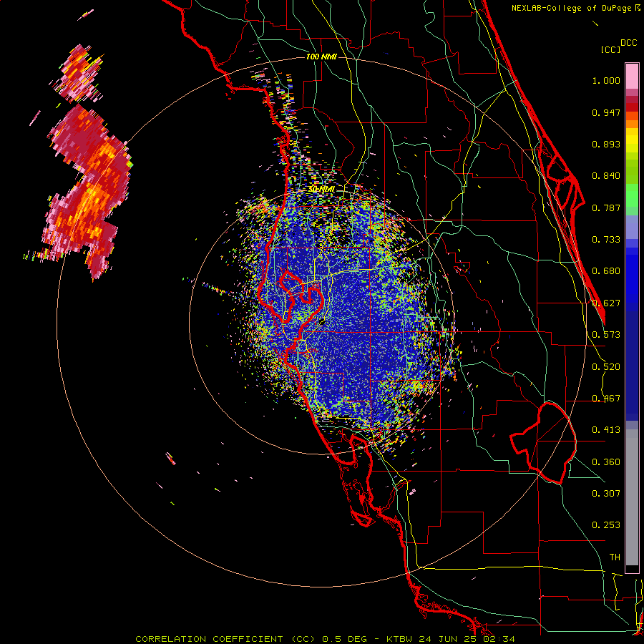The width and height of the screenshot is (644, 644).
Task: Pick the pink swatch beside 1.000
Action: point(632,76)
